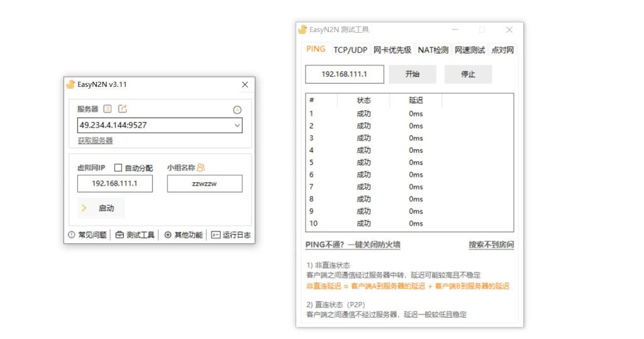The image size is (644, 339).
Task: Click the 小组名称 input field containing zzwzzw
Action: point(204,184)
